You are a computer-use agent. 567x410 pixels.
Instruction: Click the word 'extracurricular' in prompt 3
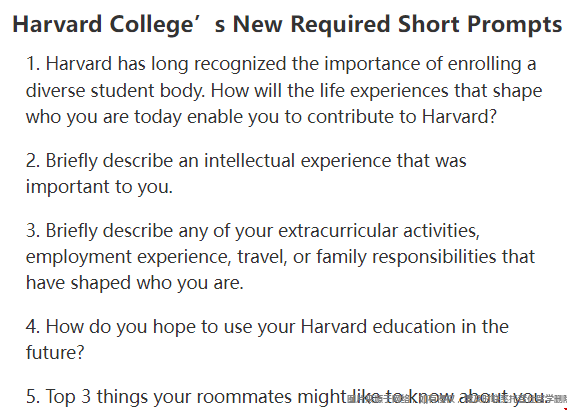pos(338,231)
